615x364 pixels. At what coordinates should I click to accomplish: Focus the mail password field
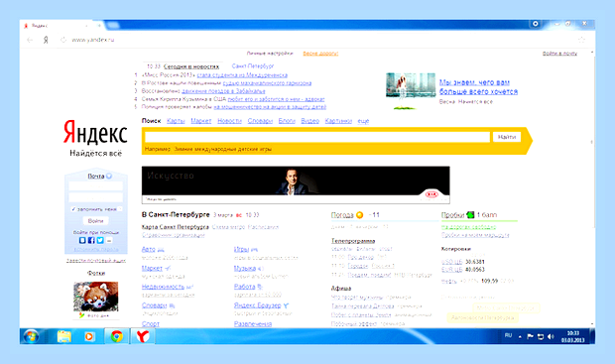click(x=95, y=197)
